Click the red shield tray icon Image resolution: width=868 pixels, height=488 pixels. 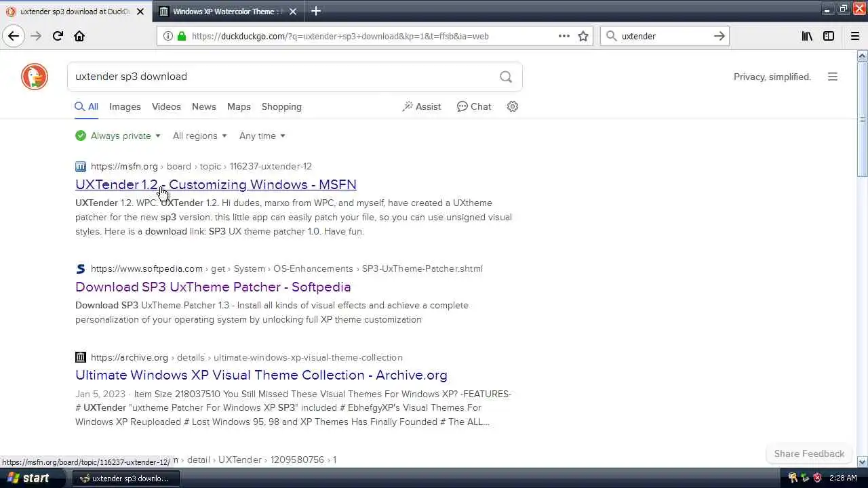point(817,478)
